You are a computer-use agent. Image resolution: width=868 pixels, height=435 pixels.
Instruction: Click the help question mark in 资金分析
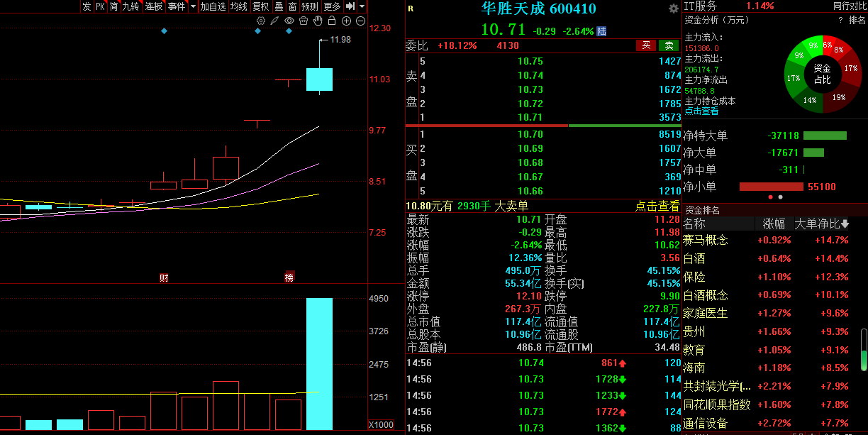[x=840, y=20]
